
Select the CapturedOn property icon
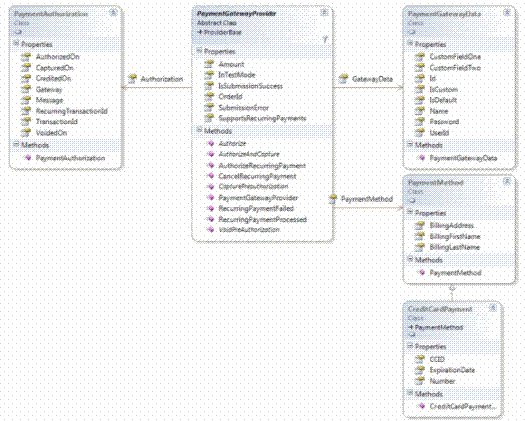(26, 68)
